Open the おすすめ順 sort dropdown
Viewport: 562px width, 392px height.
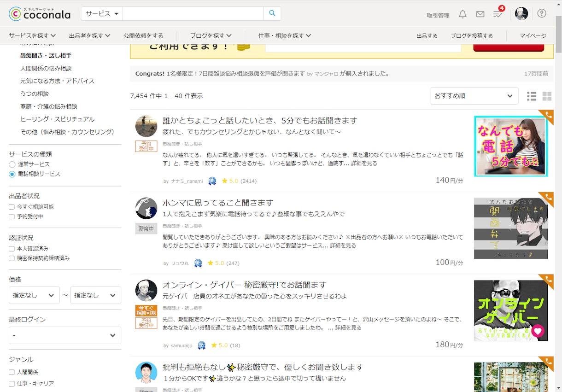[x=474, y=96]
